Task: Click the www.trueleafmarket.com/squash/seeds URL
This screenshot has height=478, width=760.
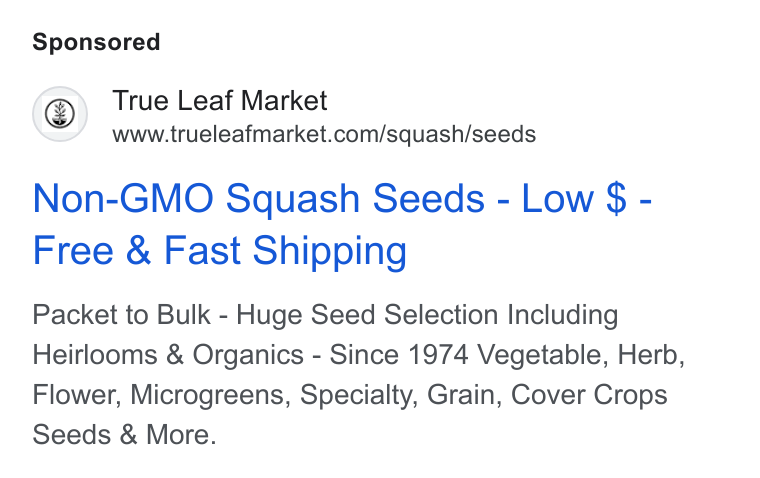Action: [324, 134]
